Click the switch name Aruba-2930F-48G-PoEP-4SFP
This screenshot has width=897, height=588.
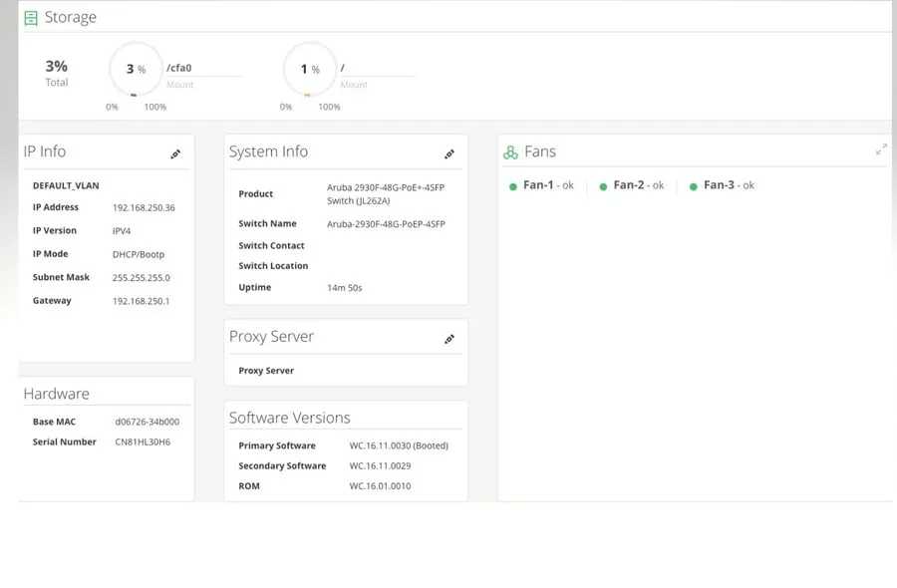pos(386,224)
